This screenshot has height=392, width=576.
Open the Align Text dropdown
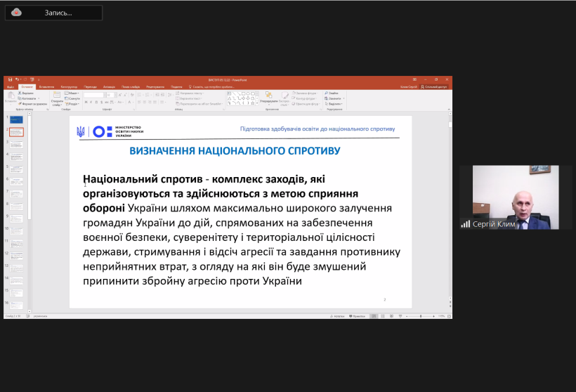pos(189,98)
